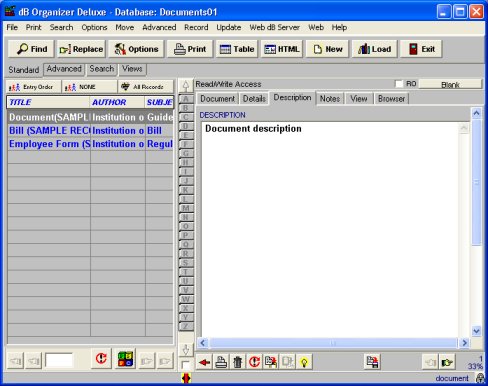488x386 pixels.
Task: Click the up arrow above the alphabet index
Action: 186,86
